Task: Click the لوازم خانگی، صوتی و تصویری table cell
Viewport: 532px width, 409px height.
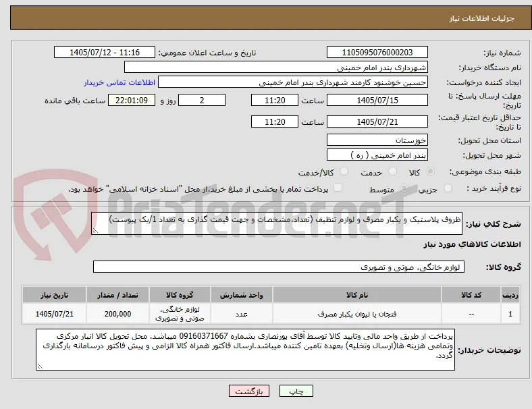Action: 180,314
